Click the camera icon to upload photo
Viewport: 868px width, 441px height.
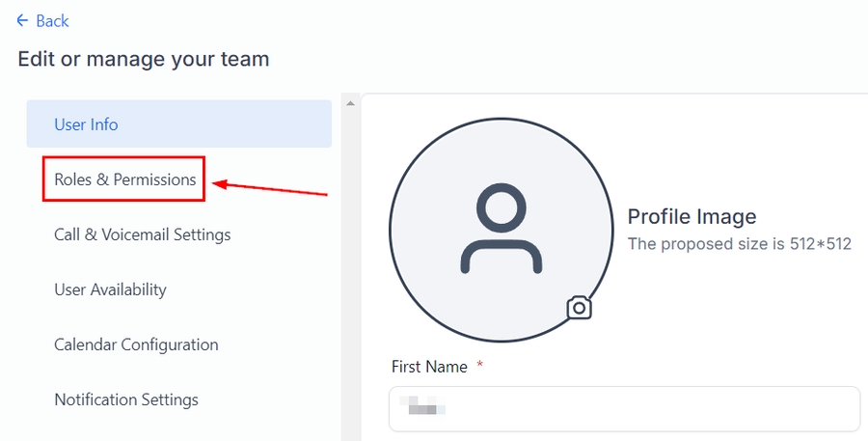tap(579, 308)
